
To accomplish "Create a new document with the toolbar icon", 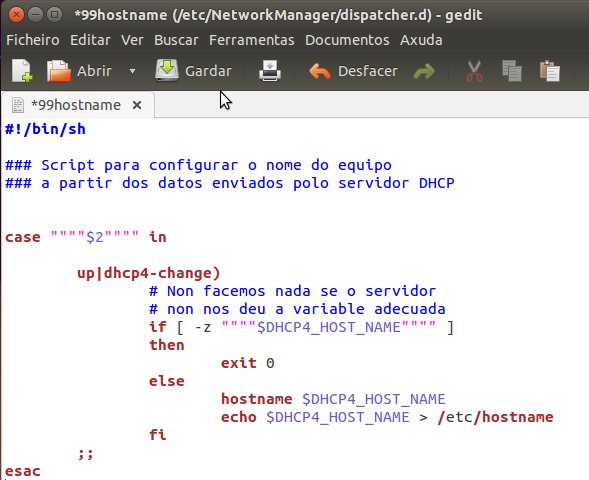I will [22, 71].
